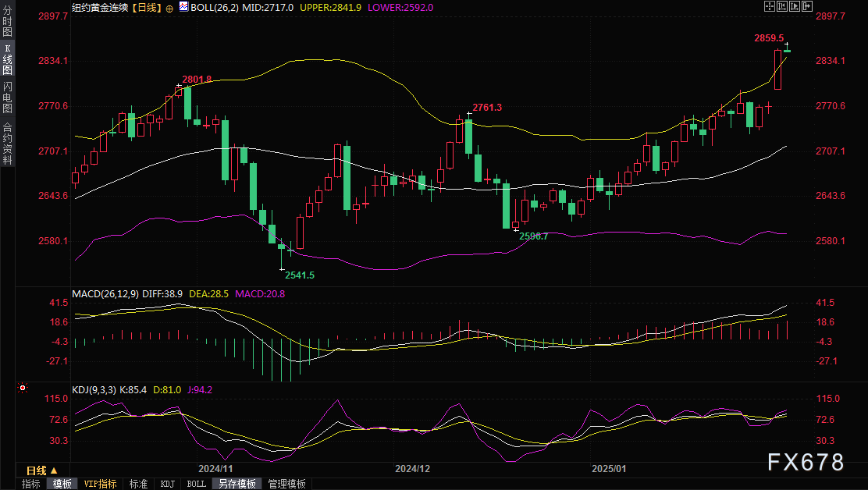Click the 另存模板 button
868x490 pixels.
coord(237,484)
